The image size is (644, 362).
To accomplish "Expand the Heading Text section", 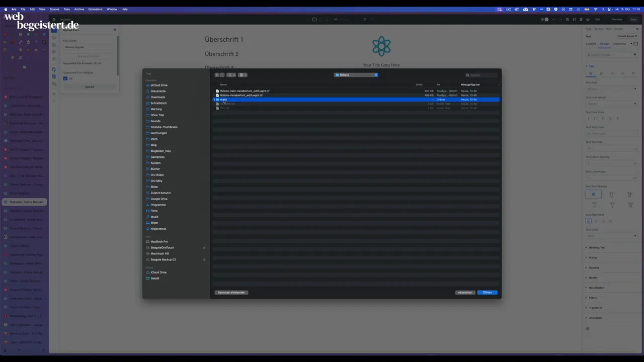I will (x=597, y=247).
